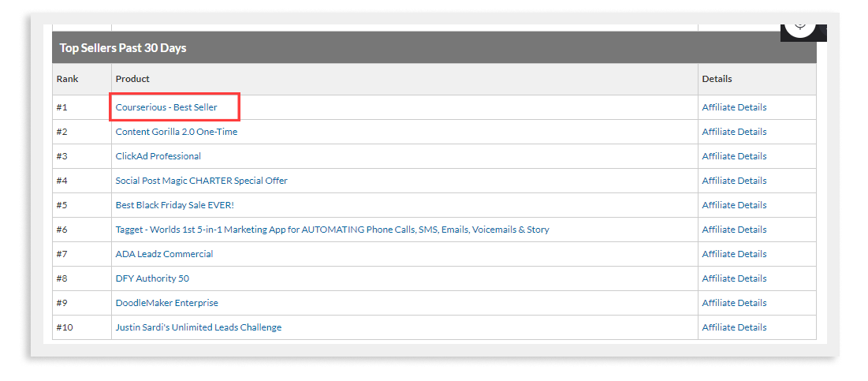Click the Product column header

[x=132, y=79]
